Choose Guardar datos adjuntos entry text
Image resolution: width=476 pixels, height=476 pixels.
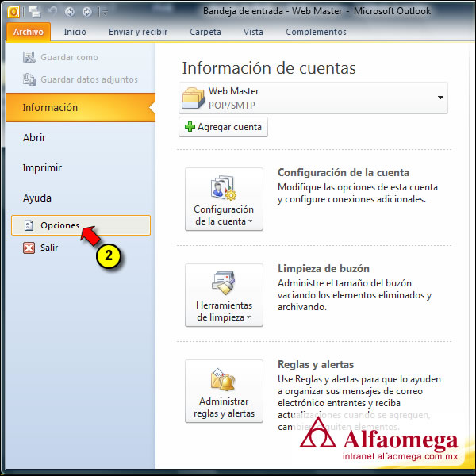pos(89,79)
